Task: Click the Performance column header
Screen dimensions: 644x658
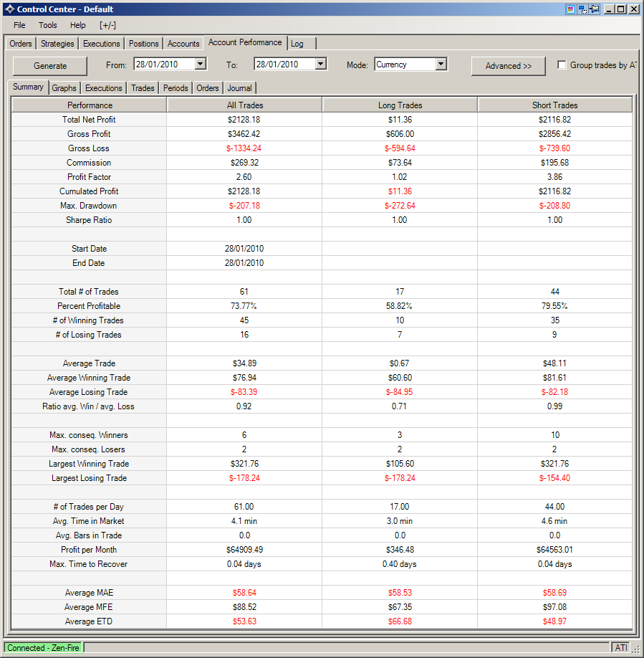Action: pyautogui.click(x=90, y=105)
